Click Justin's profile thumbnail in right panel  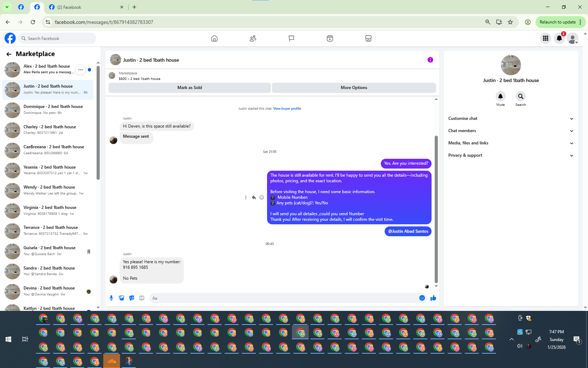click(511, 65)
